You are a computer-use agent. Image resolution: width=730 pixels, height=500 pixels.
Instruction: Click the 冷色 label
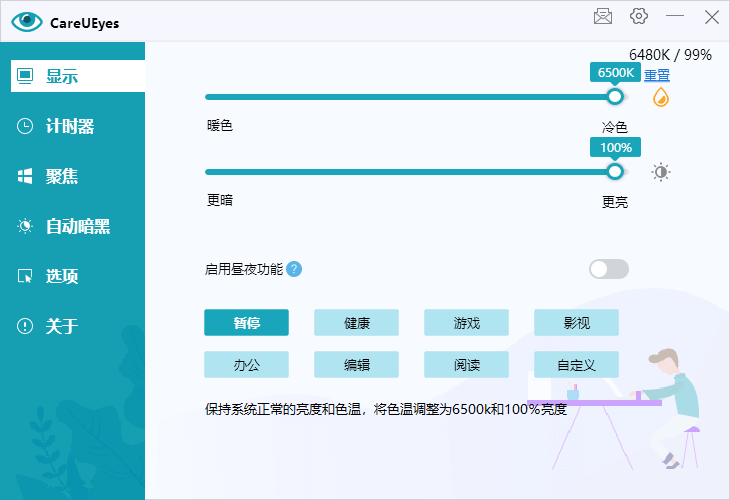coord(615,127)
